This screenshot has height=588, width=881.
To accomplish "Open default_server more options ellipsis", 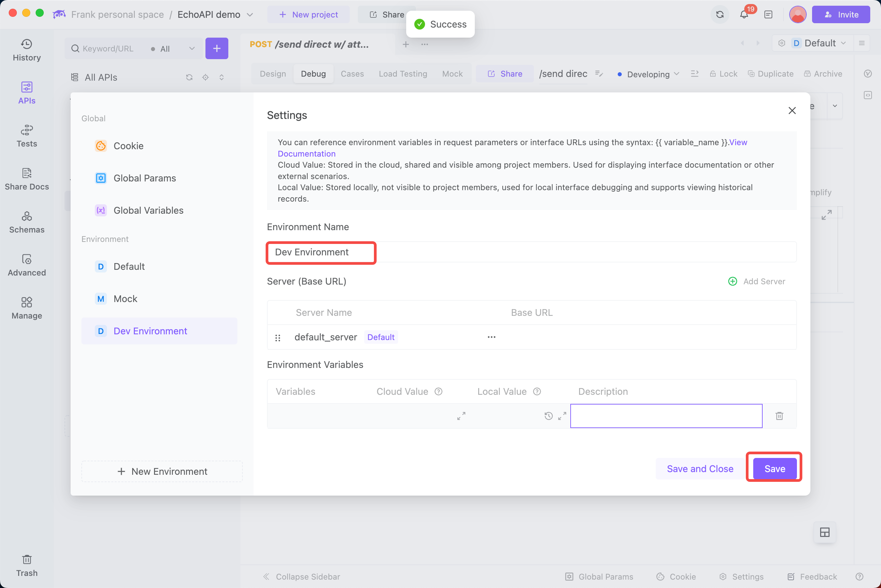I will (x=491, y=337).
